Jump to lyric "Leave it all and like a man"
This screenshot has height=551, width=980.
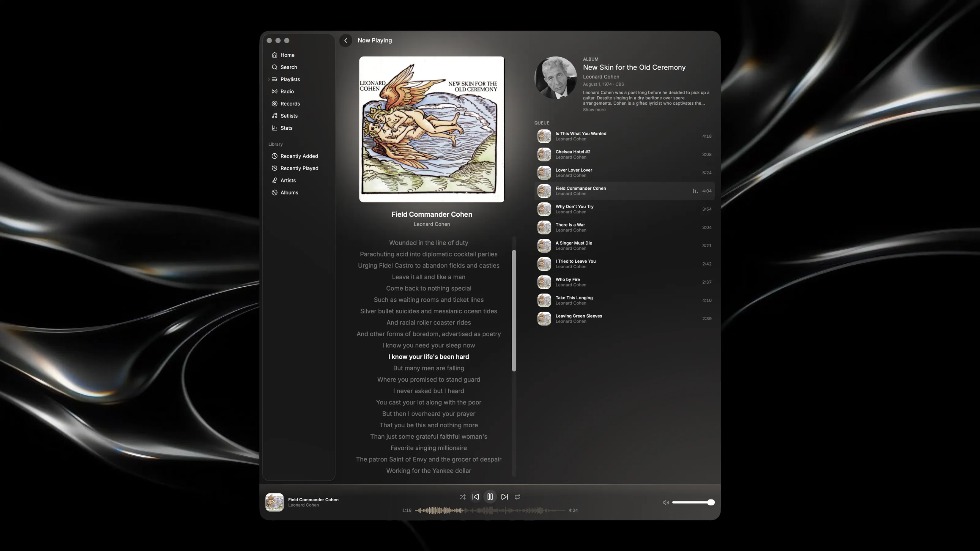pyautogui.click(x=428, y=277)
